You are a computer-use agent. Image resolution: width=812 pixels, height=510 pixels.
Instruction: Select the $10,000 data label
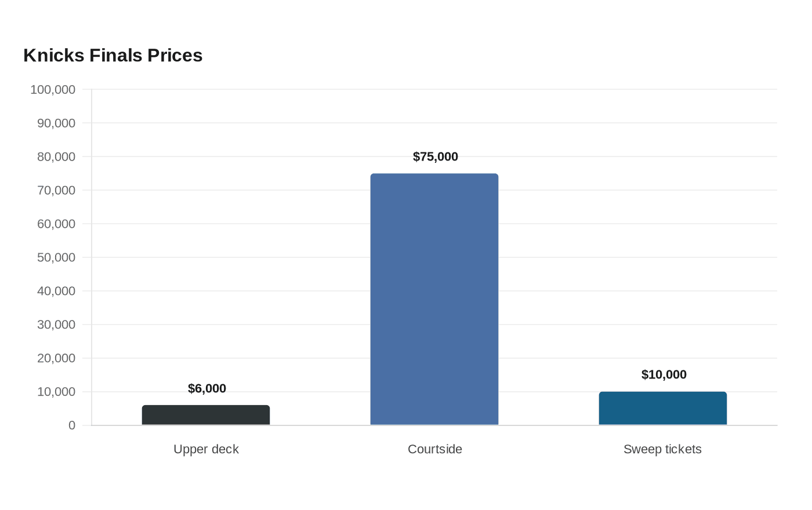(664, 375)
